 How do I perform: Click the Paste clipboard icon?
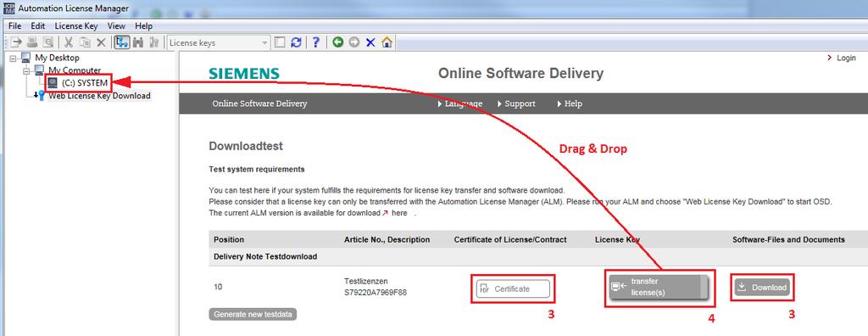[x=85, y=42]
